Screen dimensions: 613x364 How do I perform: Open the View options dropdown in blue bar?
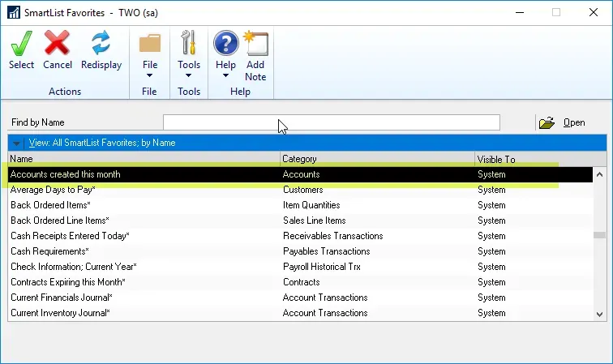[x=17, y=143]
